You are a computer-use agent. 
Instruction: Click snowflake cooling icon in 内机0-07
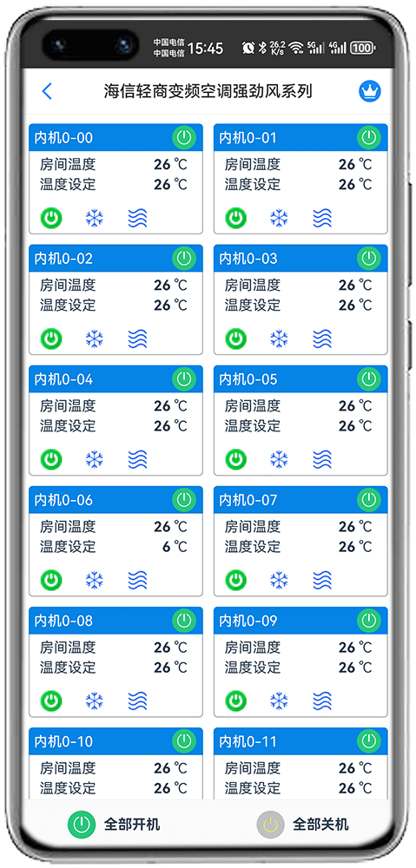pyautogui.click(x=279, y=580)
